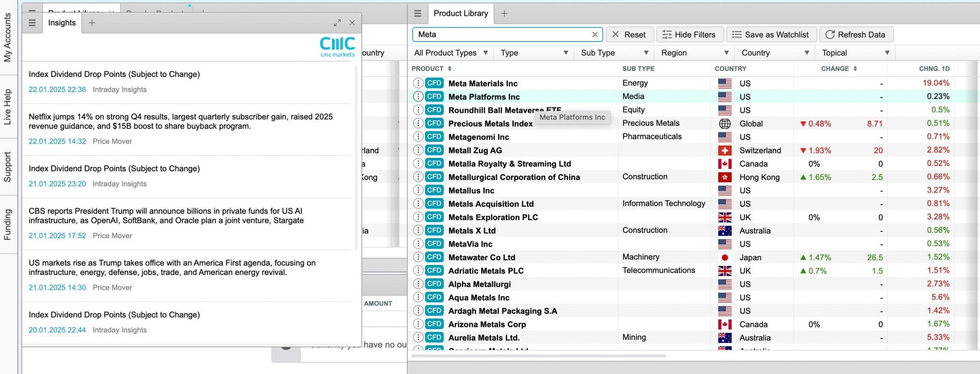980x374 pixels.
Task: Clear the Meta search text
Action: click(595, 34)
